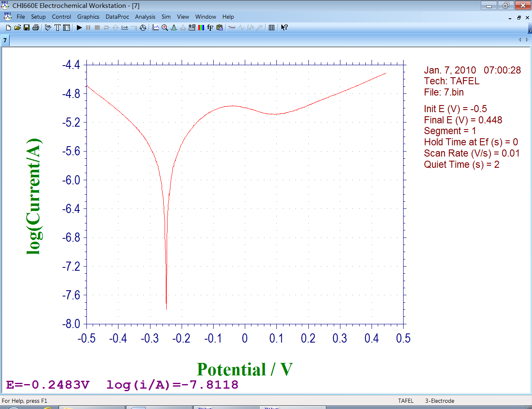Open the File menu

pos(21,17)
